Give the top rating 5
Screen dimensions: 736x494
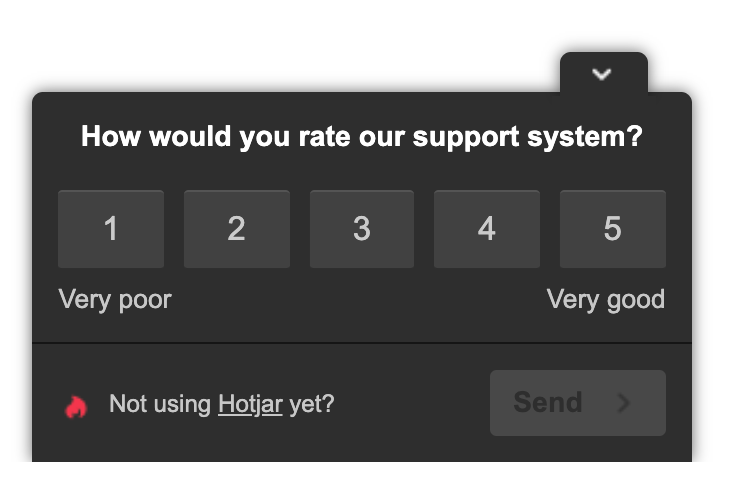[x=613, y=229]
